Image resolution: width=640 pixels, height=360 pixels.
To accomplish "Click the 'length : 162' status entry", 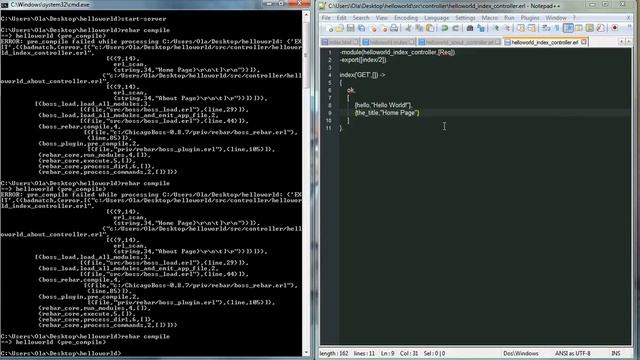I will tap(334, 353).
